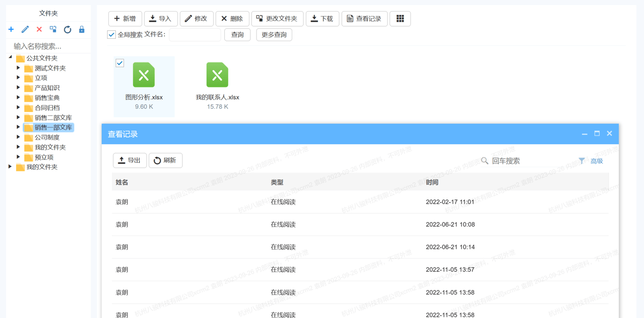Refresh the records list with 刷新
The height and width of the screenshot is (318, 644).
click(x=165, y=160)
